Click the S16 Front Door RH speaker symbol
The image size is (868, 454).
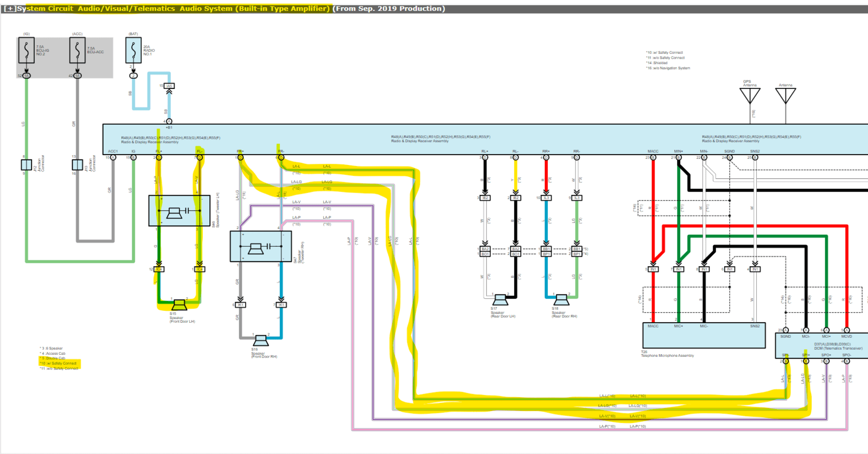tap(261, 341)
